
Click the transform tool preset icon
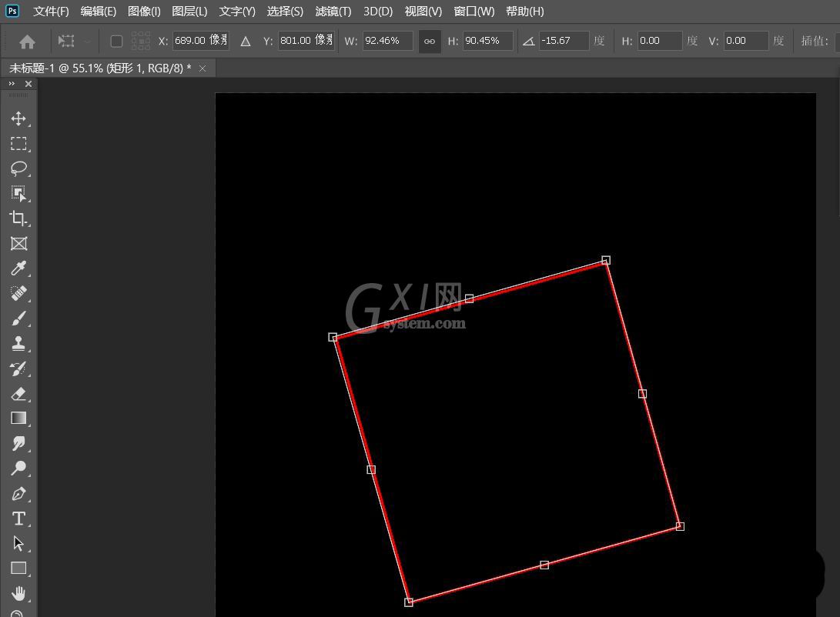coord(66,41)
